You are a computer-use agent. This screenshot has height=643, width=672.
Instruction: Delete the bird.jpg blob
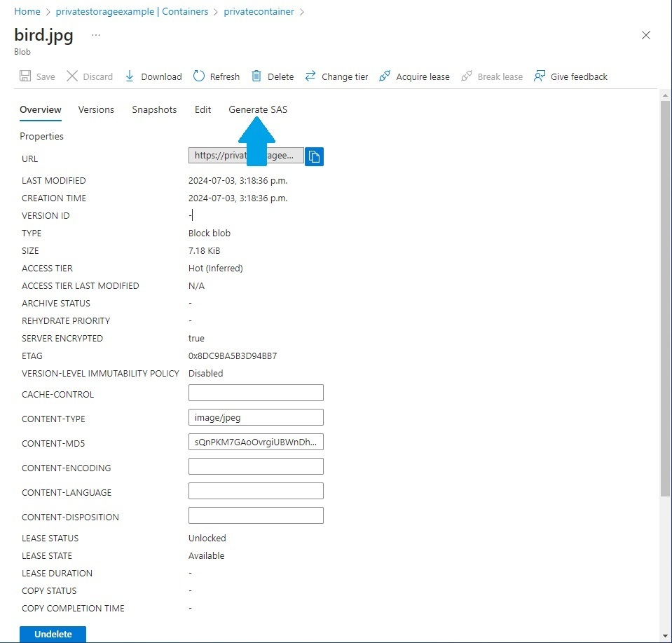click(272, 76)
